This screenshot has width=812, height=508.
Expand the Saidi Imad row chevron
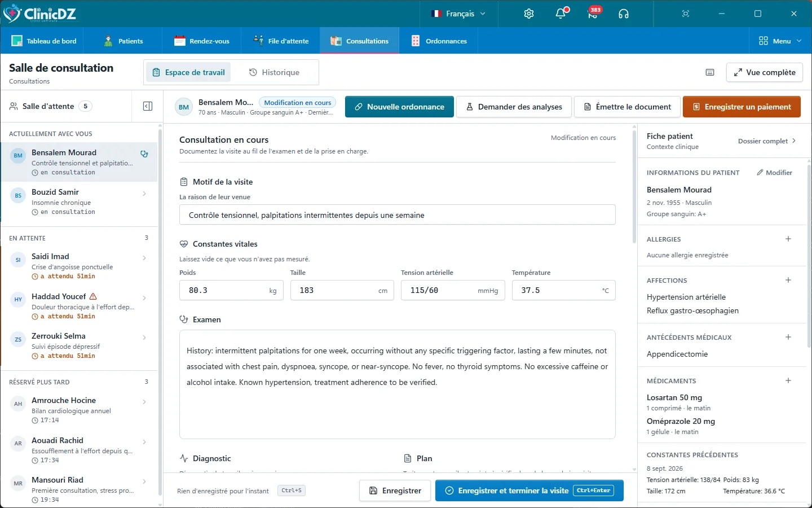coord(144,258)
